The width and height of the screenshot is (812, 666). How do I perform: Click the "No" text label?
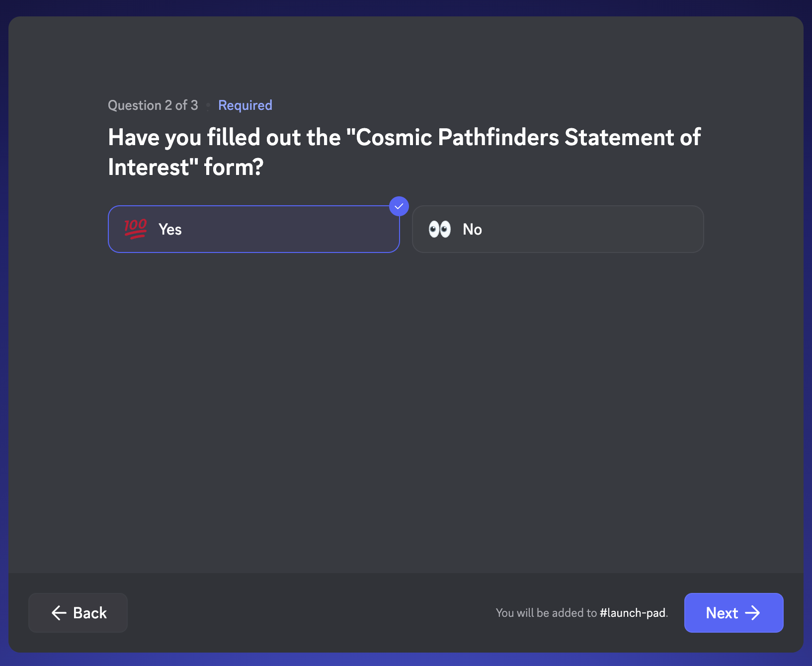tap(472, 229)
